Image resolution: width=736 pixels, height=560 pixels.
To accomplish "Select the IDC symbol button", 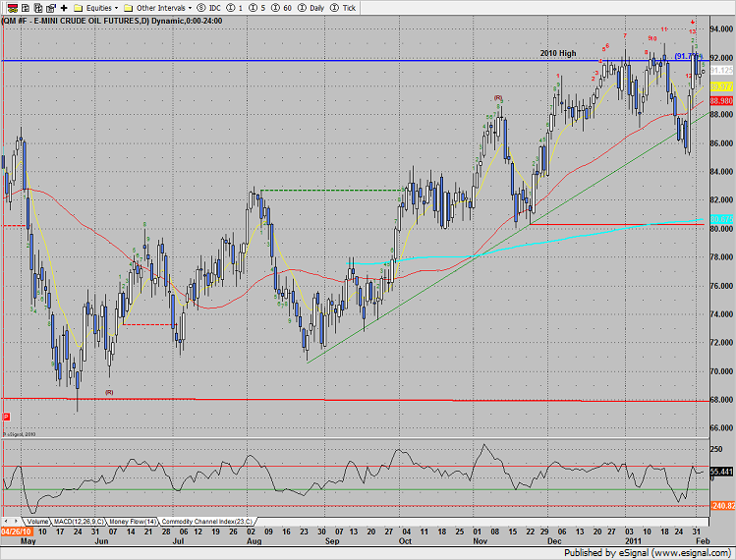I will [208, 8].
